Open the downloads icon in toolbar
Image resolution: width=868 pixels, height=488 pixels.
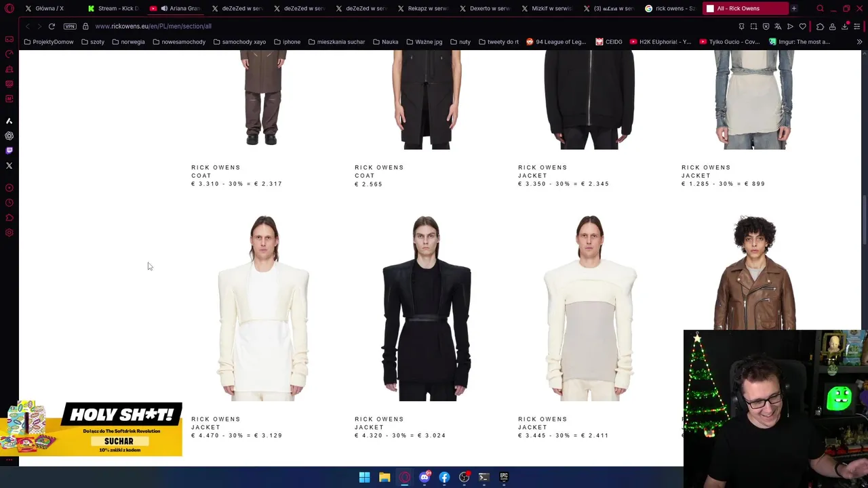(x=845, y=26)
